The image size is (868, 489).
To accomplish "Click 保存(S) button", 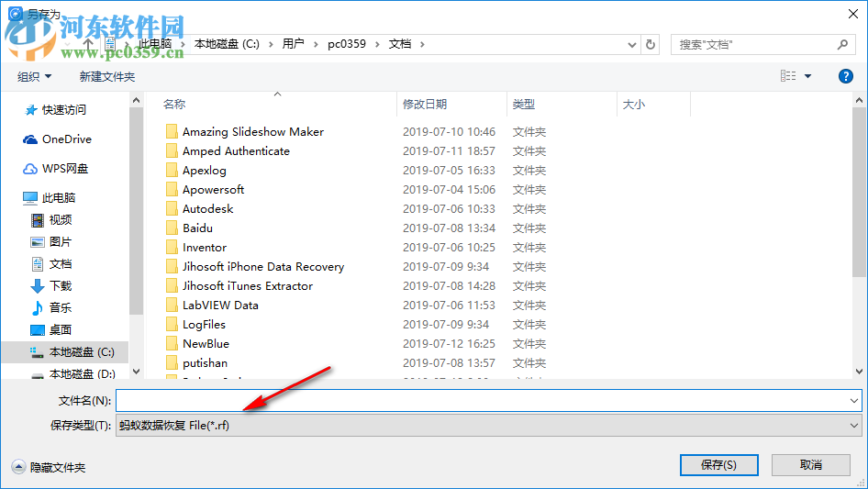I will click(719, 465).
